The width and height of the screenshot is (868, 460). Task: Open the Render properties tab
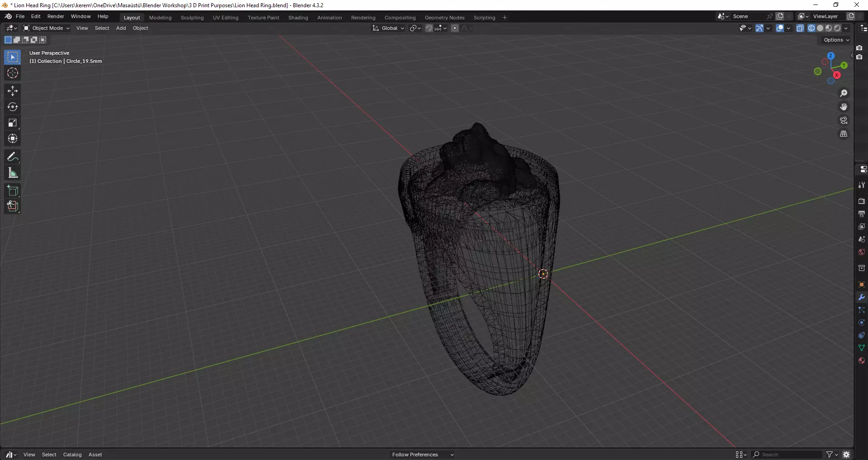coord(862,201)
